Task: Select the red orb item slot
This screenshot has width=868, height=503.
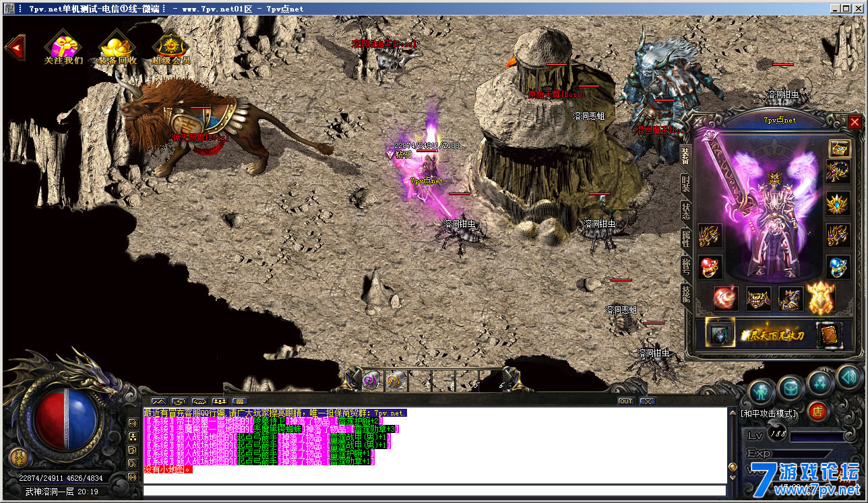Action: (726, 298)
